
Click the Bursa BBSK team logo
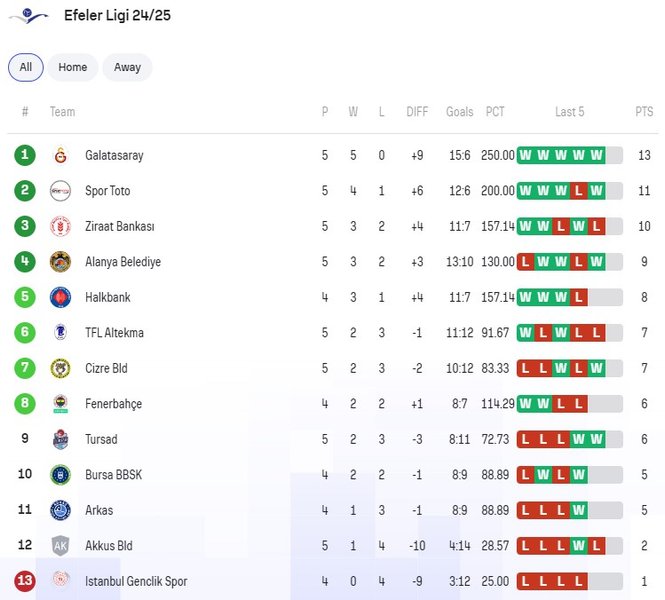tap(60, 475)
